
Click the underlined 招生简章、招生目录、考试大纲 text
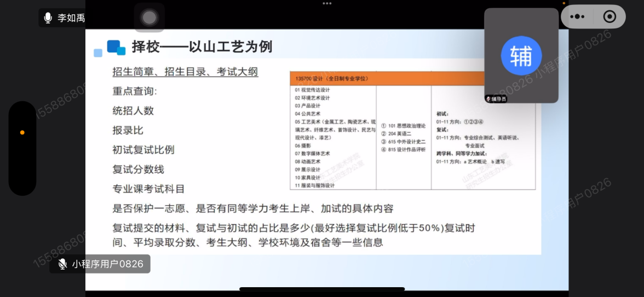pyautogui.click(x=185, y=72)
